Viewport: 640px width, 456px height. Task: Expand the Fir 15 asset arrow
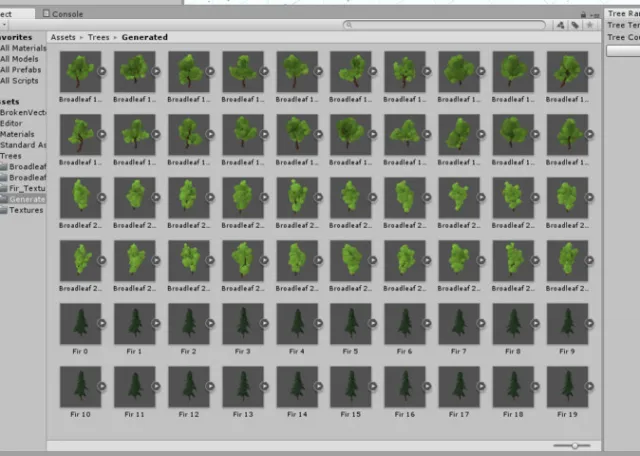[373, 386]
